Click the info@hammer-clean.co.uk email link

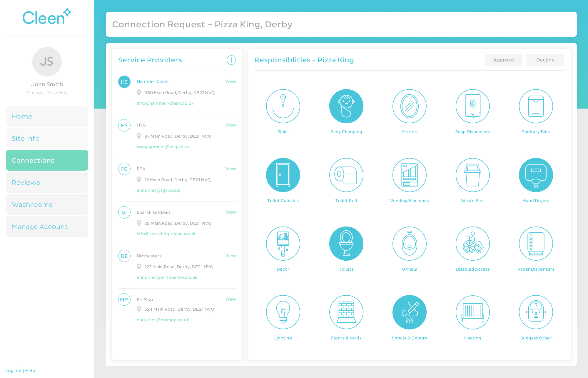tap(165, 103)
